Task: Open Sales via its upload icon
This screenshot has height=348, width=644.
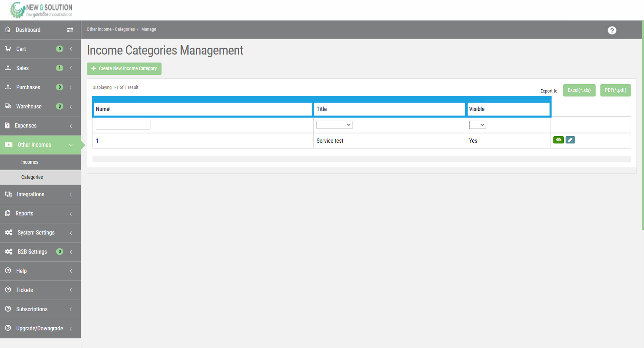Action: pyautogui.click(x=8, y=68)
